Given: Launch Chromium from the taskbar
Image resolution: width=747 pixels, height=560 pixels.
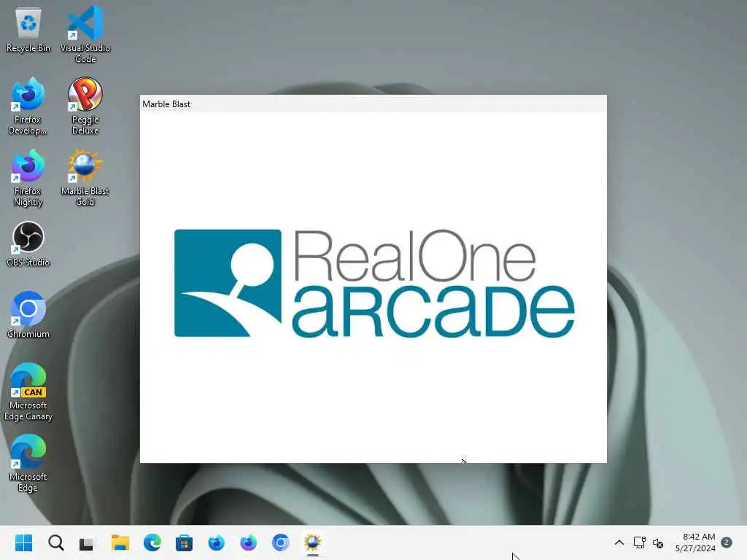Looking at the screenshot, I should (x=280, y=542).
